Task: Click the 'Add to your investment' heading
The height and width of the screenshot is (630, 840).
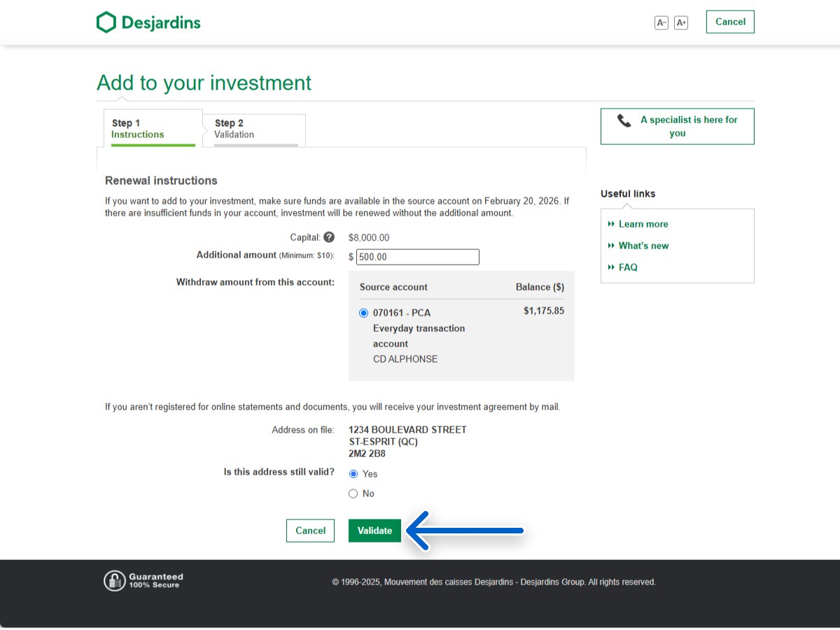Action: [x=204, y=83]
